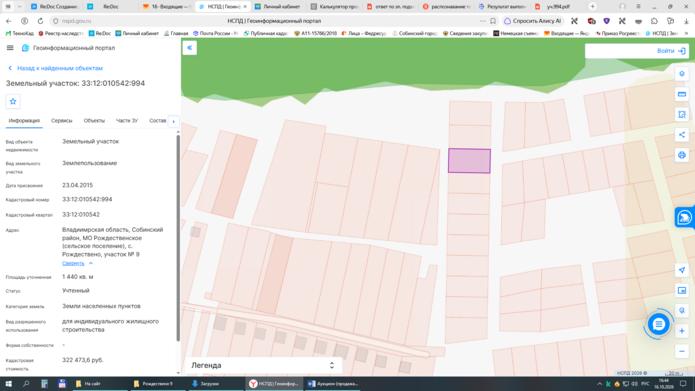The image size is (695, 391).
Task: Reload the current page
Action: tap(40, 21)
